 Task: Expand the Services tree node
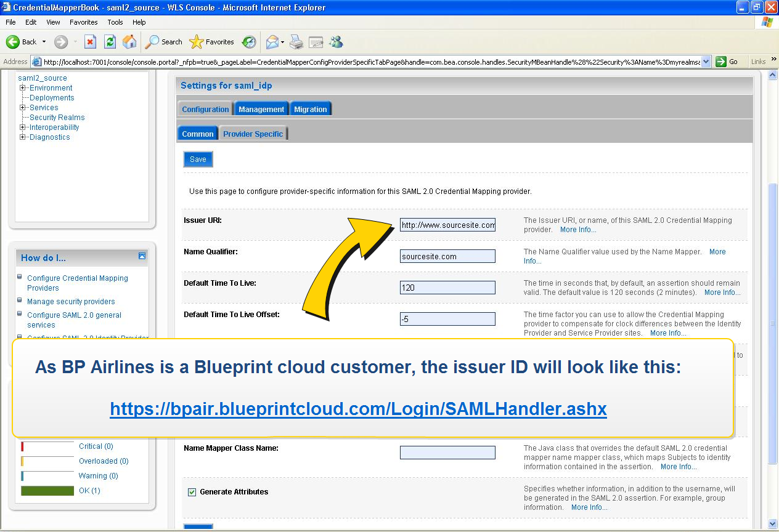[x=23, y=108]
